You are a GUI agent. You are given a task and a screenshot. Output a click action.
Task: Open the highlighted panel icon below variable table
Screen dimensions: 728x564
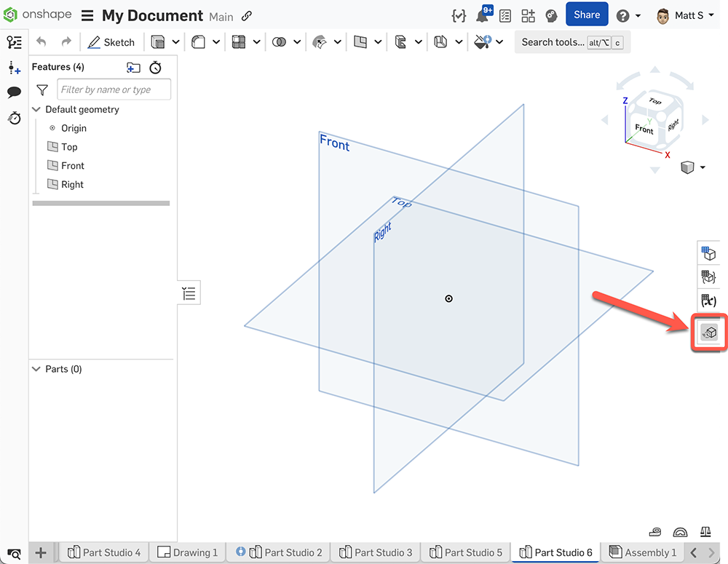pyautogui.click(x=709, y=333)
